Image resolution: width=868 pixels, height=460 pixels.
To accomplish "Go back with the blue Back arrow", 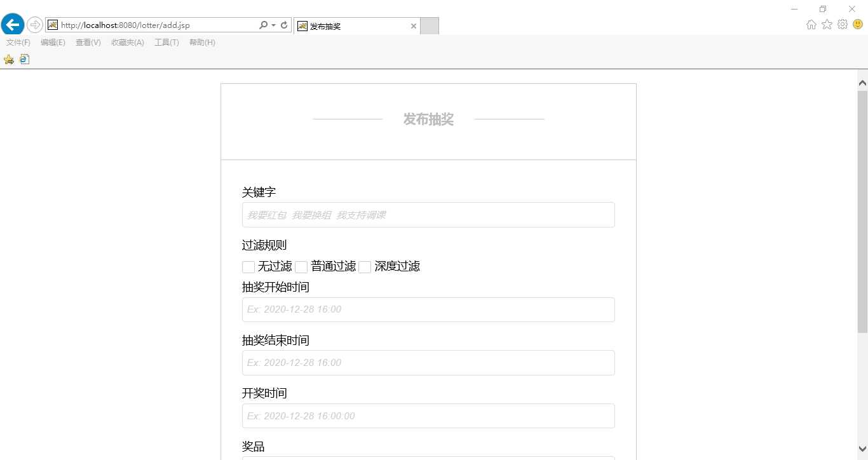I will (x=13, y=25).
